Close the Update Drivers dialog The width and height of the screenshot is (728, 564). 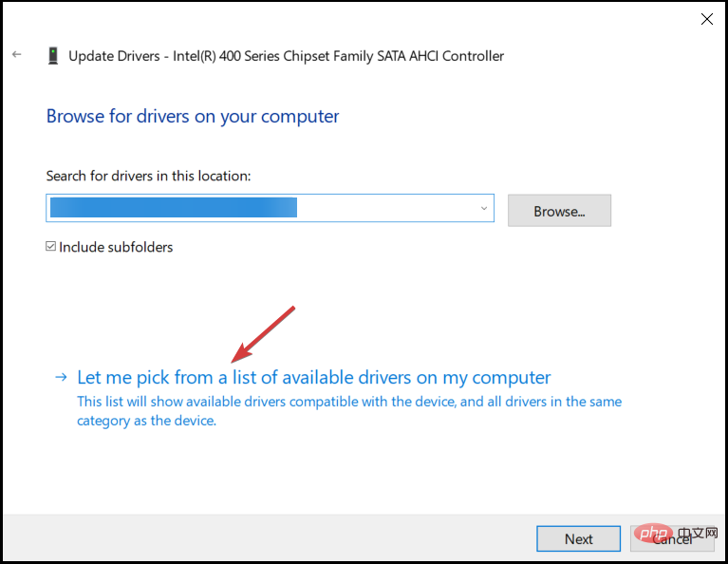pos(706,19)
